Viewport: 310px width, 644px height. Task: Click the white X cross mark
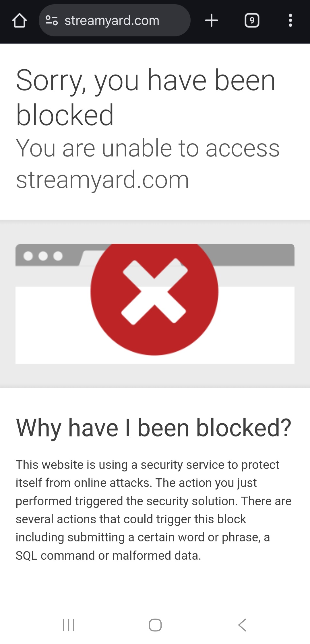click(x=154, y=291)
